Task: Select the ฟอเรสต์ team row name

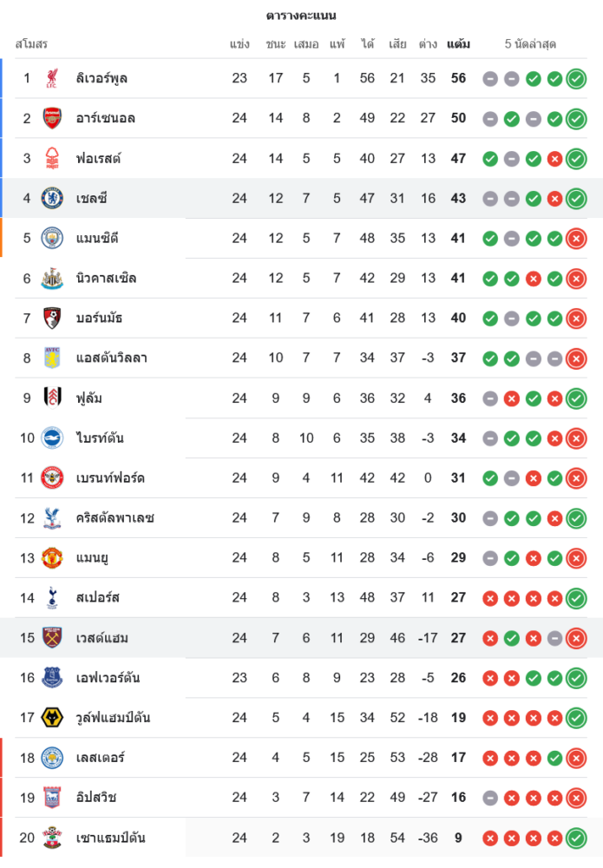Action: click(98, 158)
